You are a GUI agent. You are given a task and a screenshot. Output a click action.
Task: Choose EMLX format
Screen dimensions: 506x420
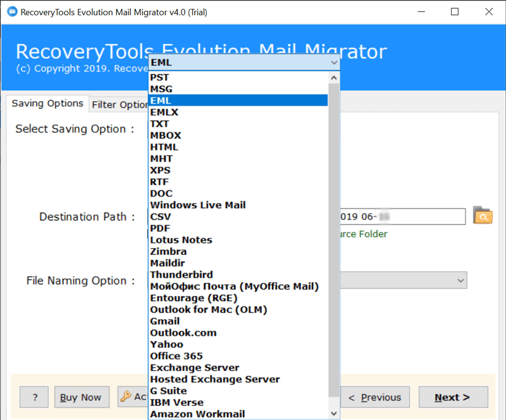[238, 112]
